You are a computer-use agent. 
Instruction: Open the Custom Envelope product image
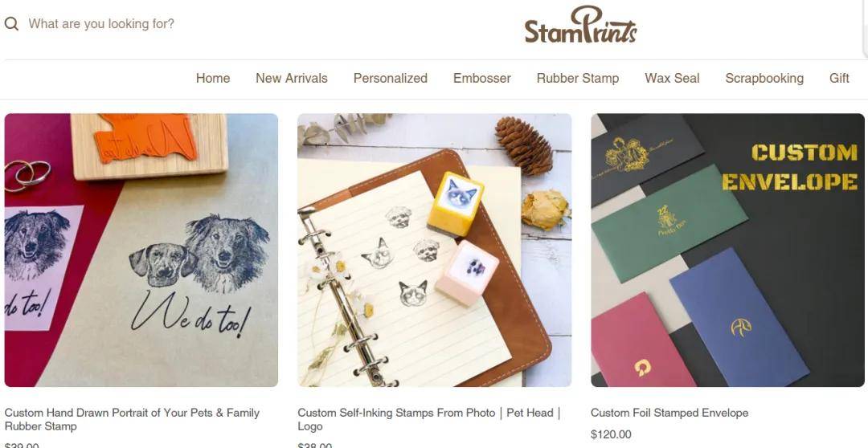[727, 250]
